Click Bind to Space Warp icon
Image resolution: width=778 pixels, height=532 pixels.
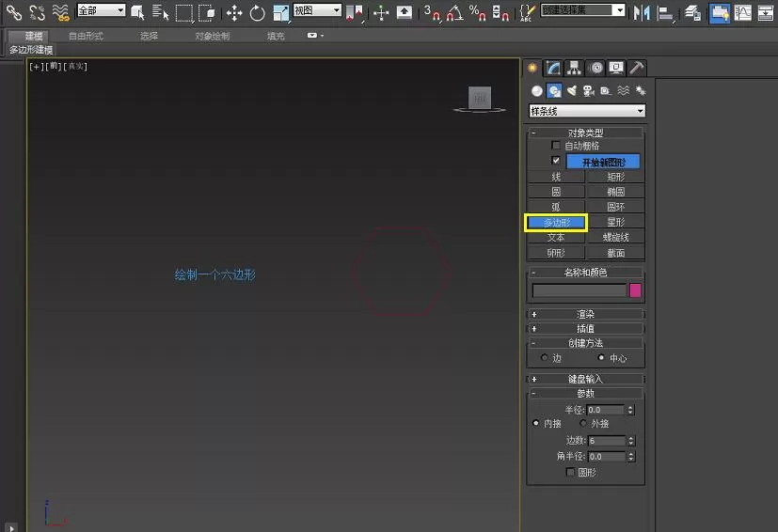click(x=60, y=12)
